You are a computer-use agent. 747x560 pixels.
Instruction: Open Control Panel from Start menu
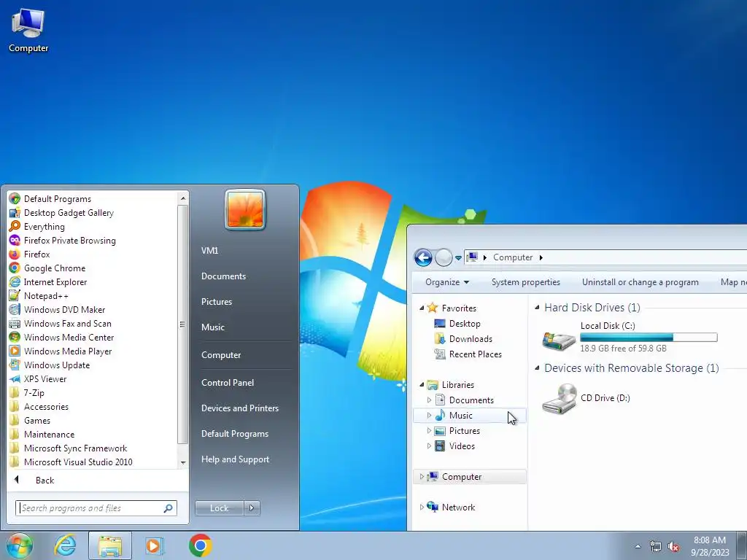[228, 383]
